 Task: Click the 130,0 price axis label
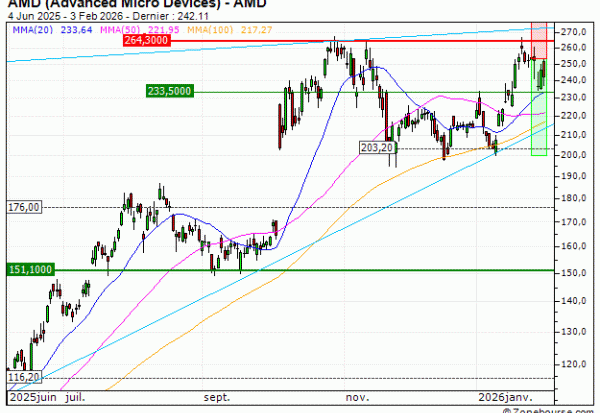point(573,331)
